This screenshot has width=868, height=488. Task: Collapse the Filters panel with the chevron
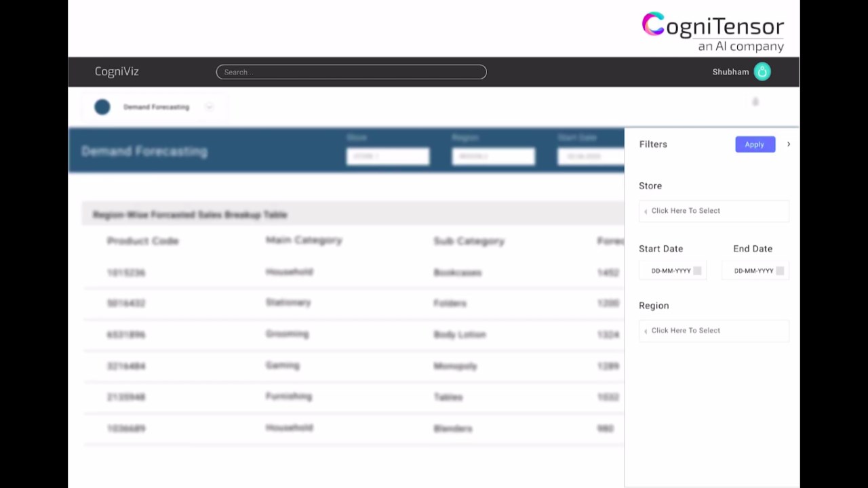(788, 144)
